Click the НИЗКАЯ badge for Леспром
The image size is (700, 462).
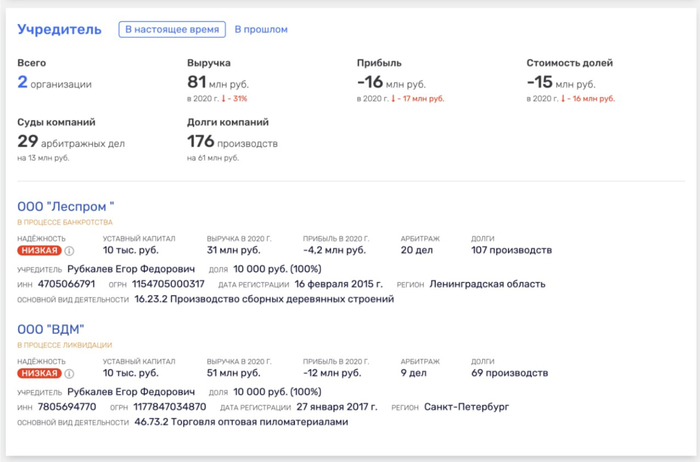click(x=39, y=251)
